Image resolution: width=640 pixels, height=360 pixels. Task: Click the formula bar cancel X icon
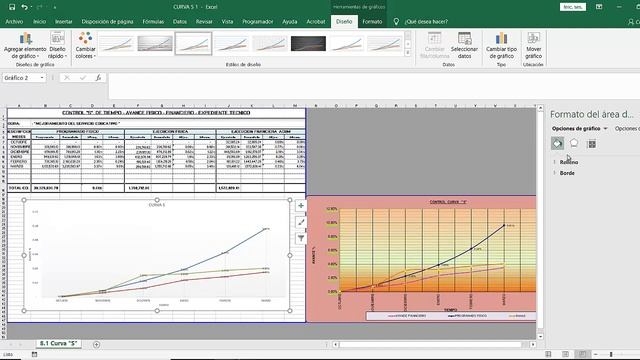[x=67, y=78]
